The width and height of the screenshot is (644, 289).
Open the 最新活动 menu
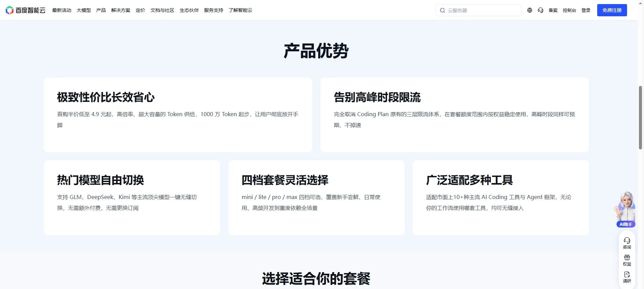pos(62,10)
